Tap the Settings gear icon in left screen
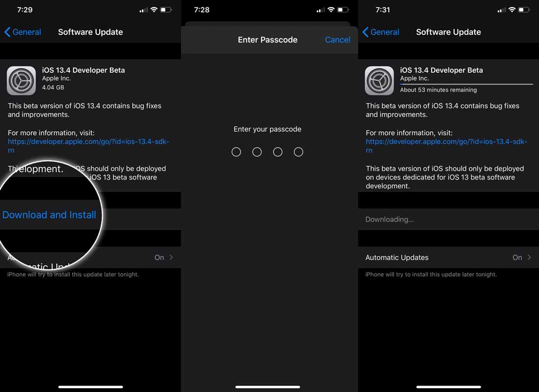The height and width of the screenshot is (392, 539). pos(21,80)
